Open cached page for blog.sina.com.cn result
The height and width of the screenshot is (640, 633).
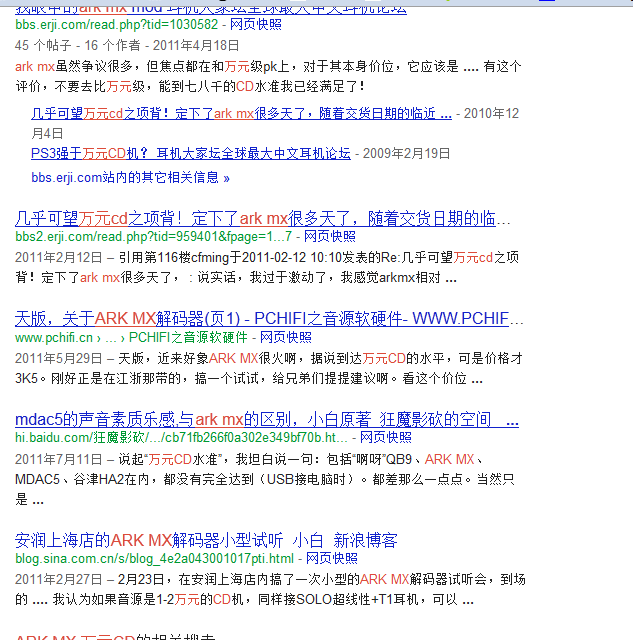[x=332, y=558]
